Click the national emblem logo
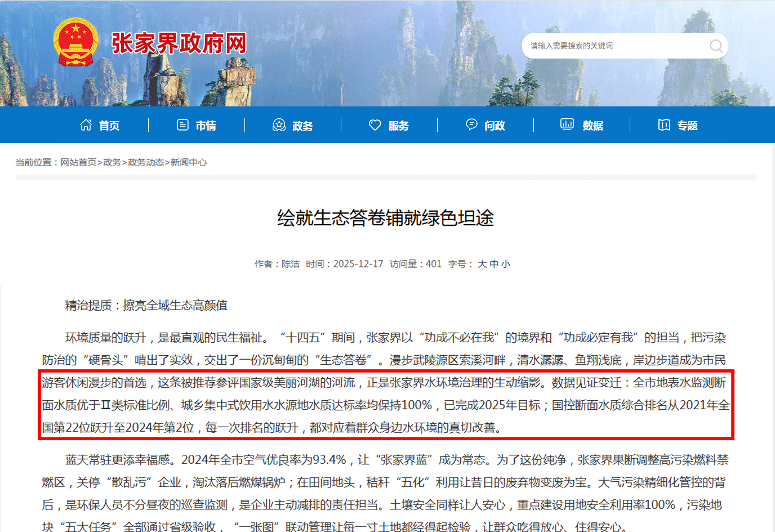 pyautogui.click(x=76, y=43)
